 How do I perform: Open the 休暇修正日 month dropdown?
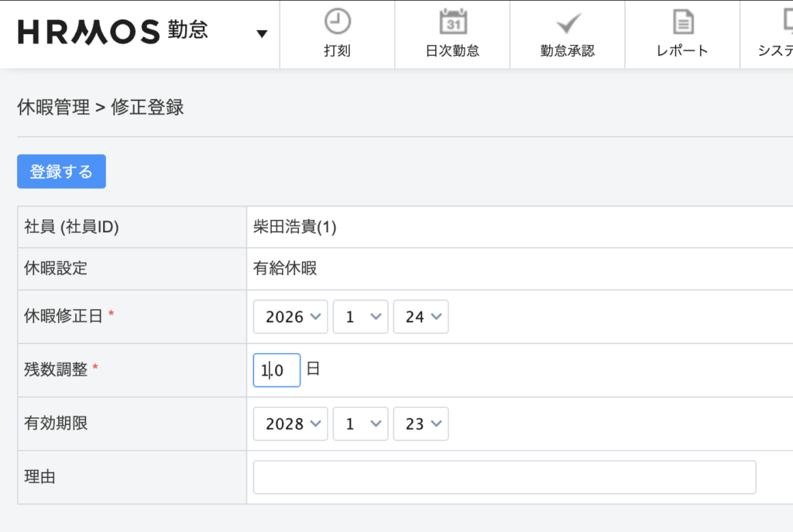coord(360,317)
